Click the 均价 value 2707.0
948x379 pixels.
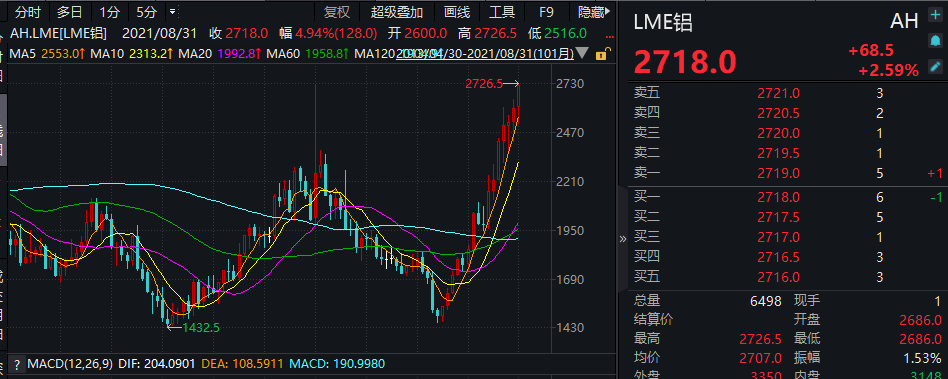(x=761, y=358)
